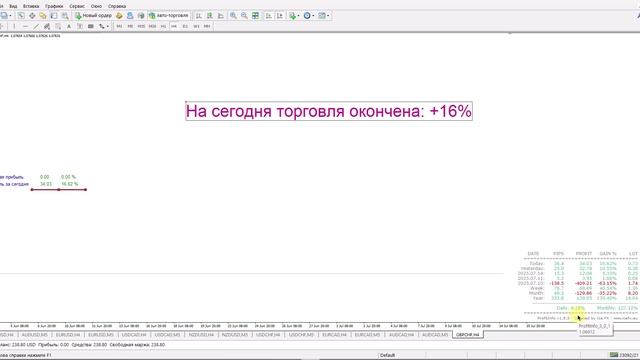The width and height of the screenshot is (640, 360).
Task: Select the text label tool
Action: [80, 26]
